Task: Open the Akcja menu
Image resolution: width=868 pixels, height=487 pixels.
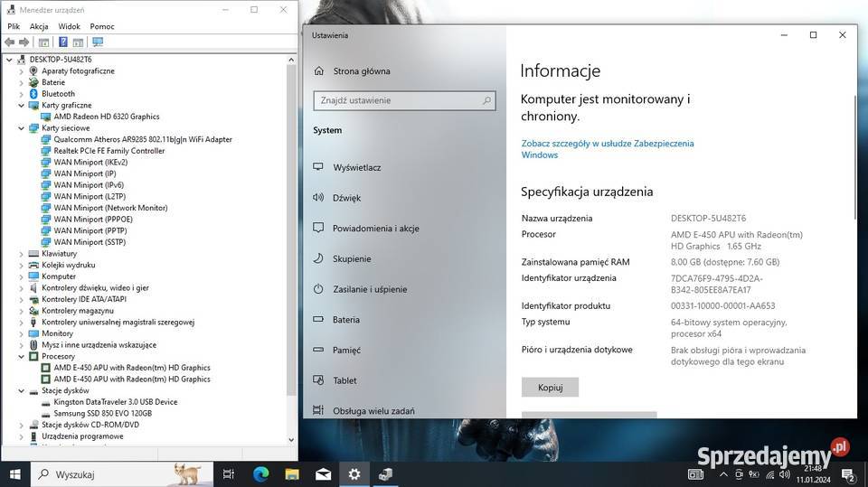Action: tap(39, 26)
